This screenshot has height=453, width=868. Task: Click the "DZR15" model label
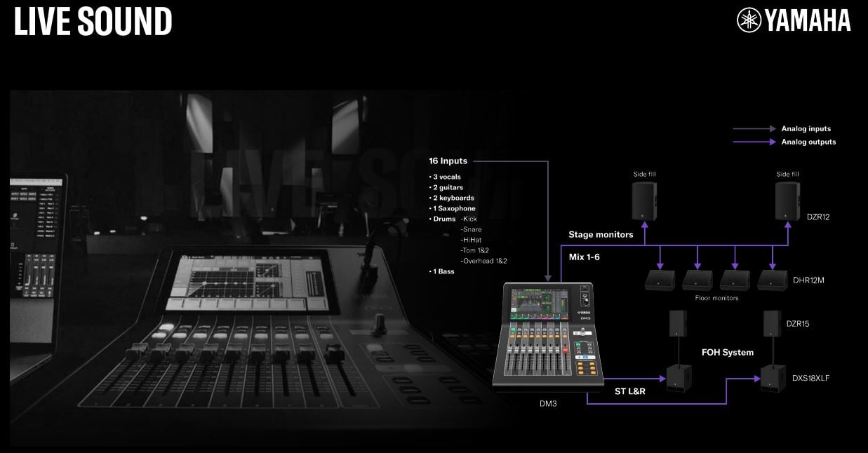(798, 324)
